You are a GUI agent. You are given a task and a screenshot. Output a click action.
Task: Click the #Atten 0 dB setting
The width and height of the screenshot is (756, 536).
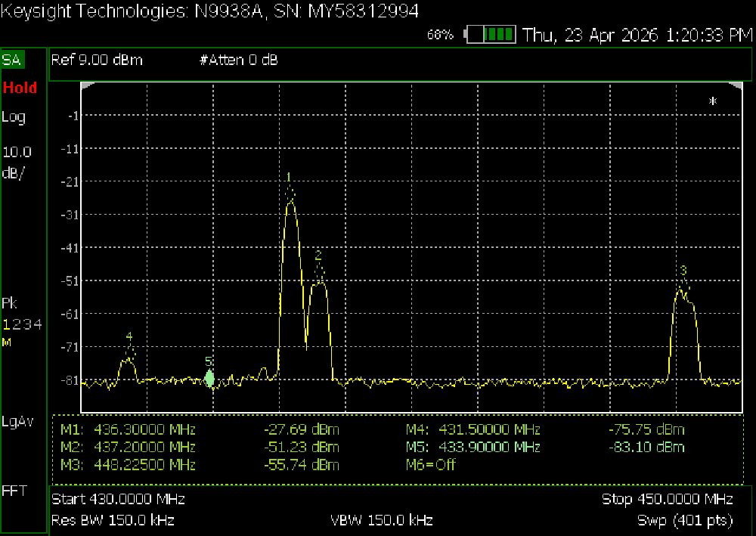(239, 60)
